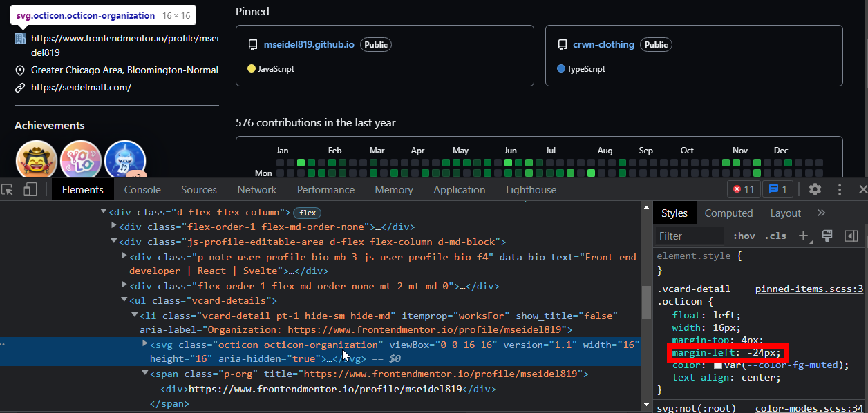Click the color swatch for --color-fg-muted

(718, 365)
